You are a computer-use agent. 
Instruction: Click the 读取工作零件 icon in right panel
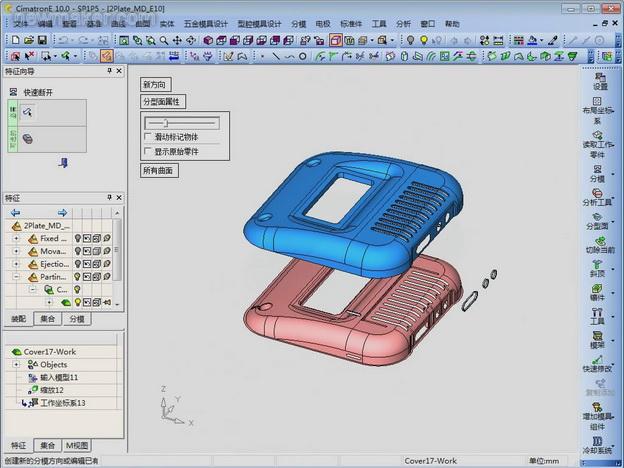598,144
